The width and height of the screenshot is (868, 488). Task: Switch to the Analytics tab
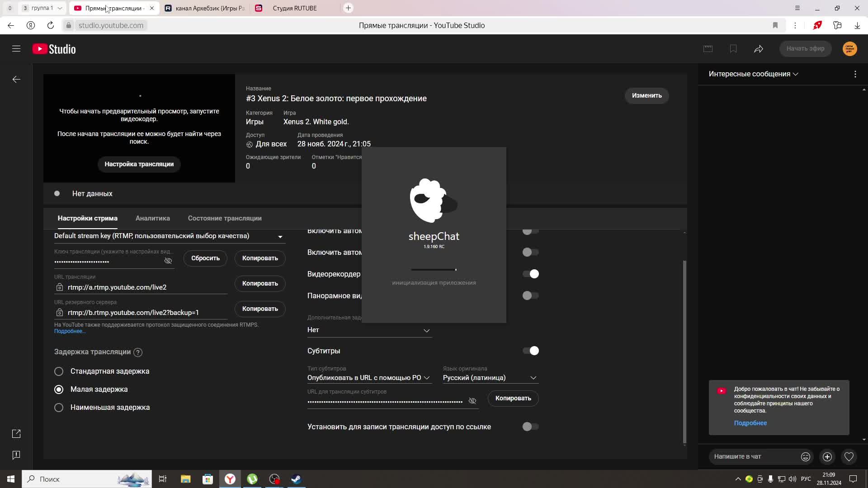tap(152, 218)
